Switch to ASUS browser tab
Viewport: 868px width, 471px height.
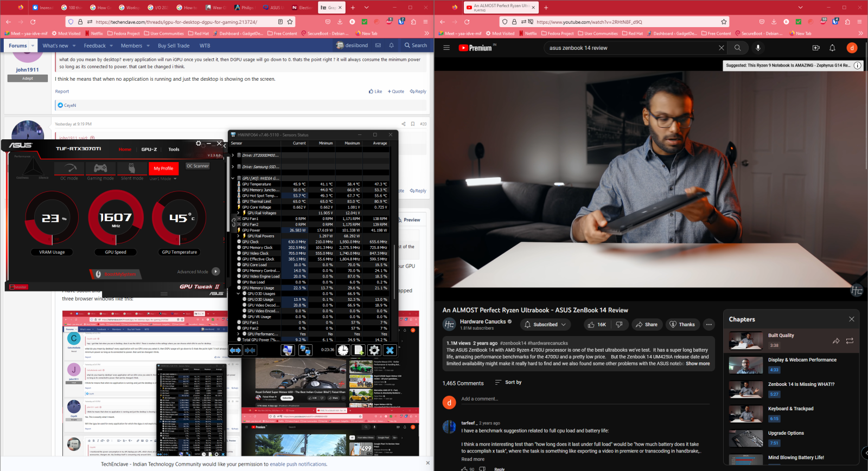[x=273, y=8]
